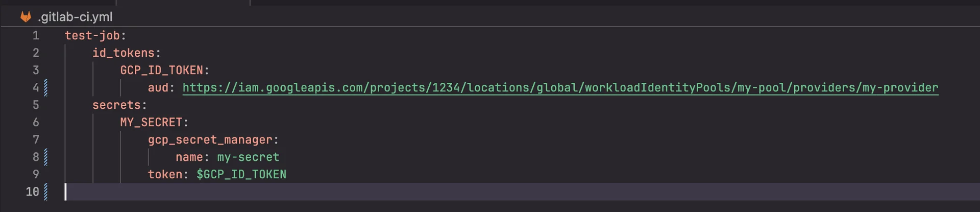The width and height of the screenshot is (980, 212).
Task: Click the id_tokens key on line 2
Action: [123, 53]
